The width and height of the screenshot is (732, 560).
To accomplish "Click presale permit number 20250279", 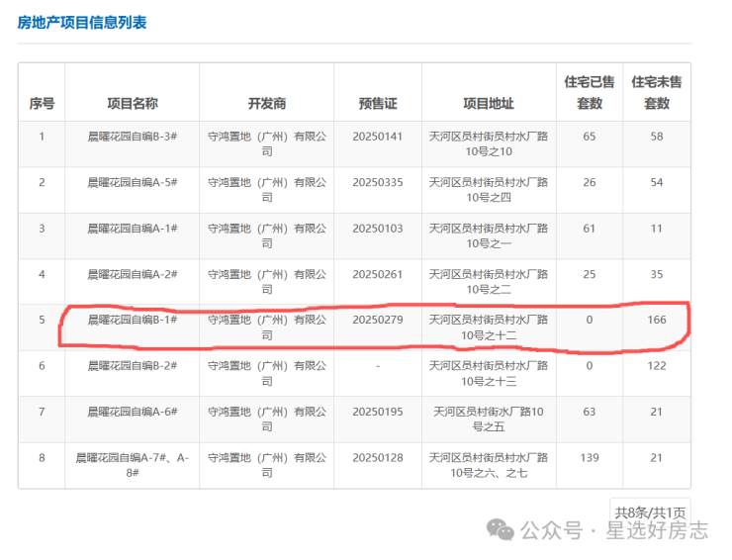I will tap(378, 320).
